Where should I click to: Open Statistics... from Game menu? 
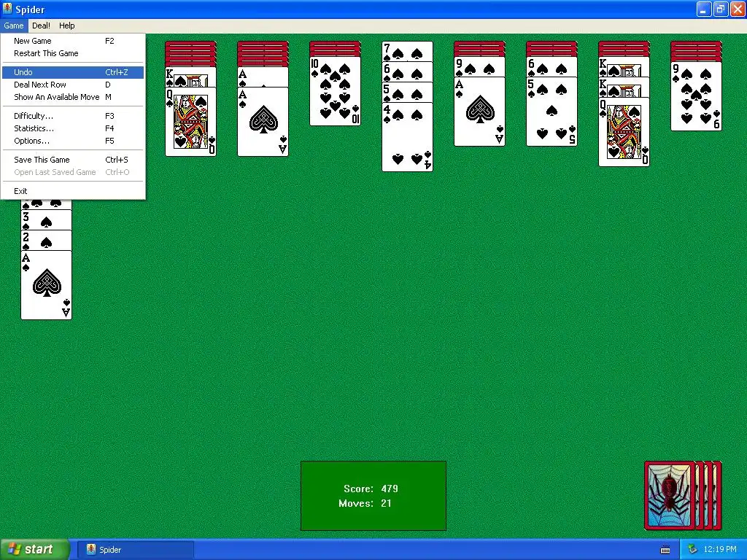click(x=72, y=128)
